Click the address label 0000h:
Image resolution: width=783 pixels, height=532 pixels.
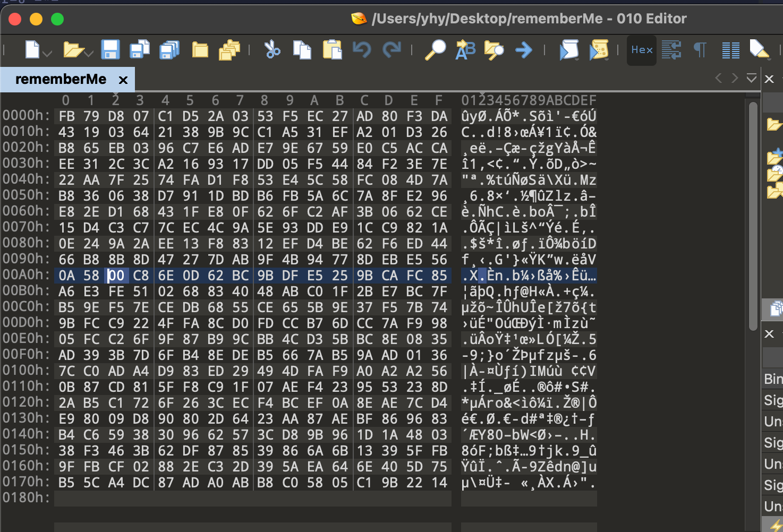tap(27, 116)
